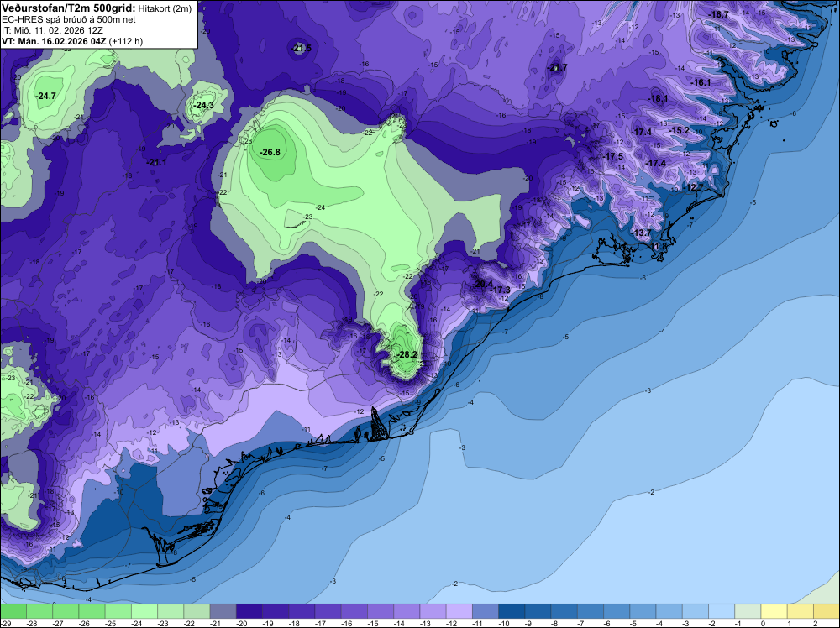Click the -17.5 temperature label
840x628 pixels.
click(613, 156)
